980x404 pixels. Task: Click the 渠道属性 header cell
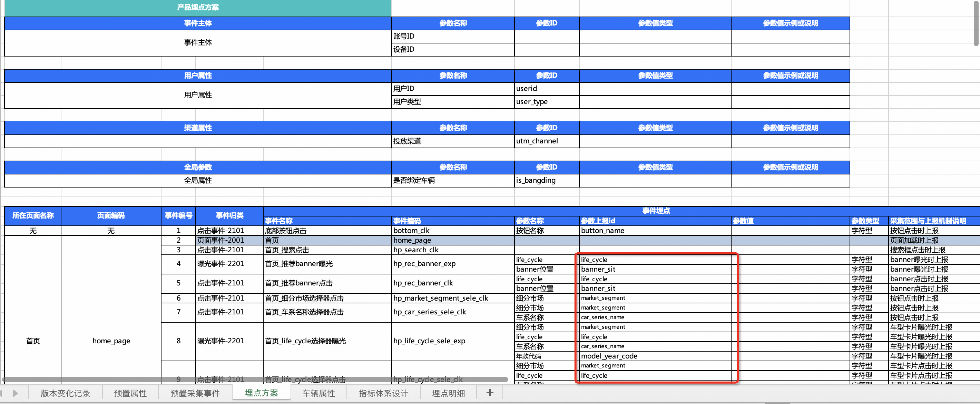198,128
